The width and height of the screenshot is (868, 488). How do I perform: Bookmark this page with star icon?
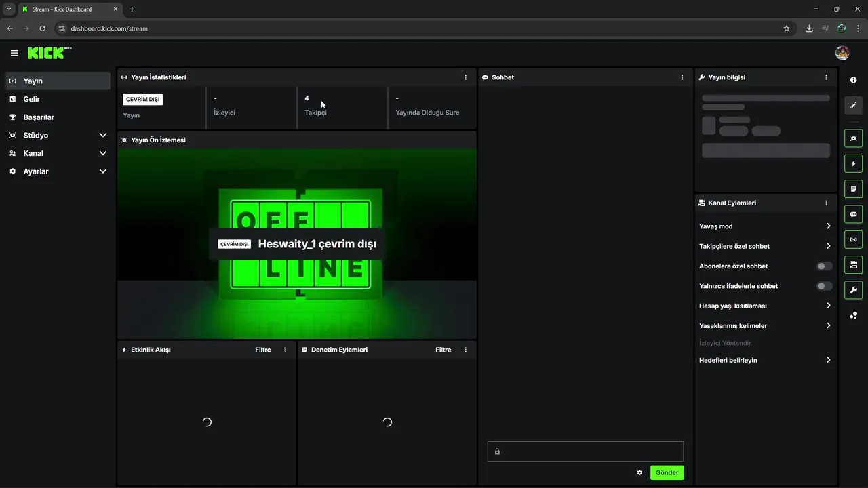click(x=787, y=28)
